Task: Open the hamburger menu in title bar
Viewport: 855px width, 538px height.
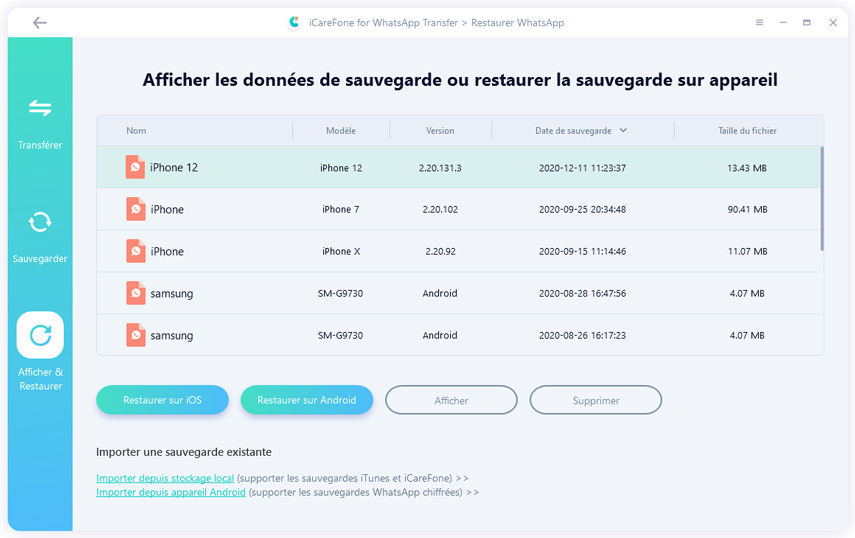Action: tap(759, 22)
